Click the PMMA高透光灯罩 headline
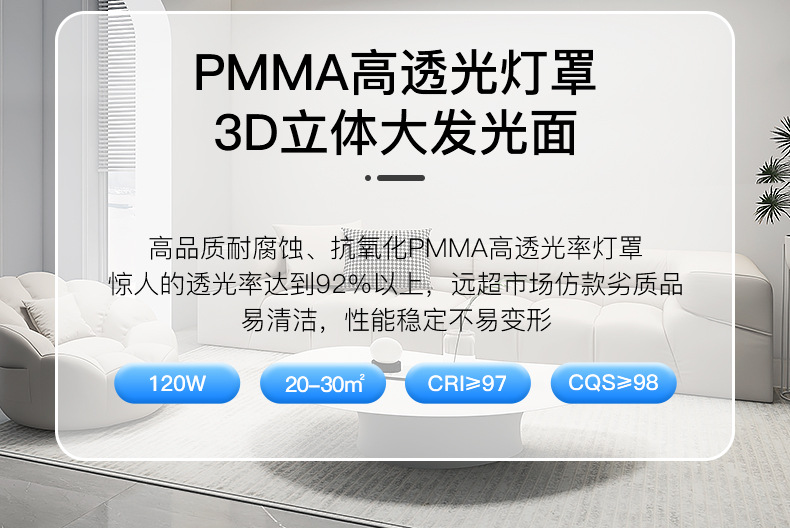Viewport: 790px width, 528px height. pyautogui.click(x=395, y=73)
